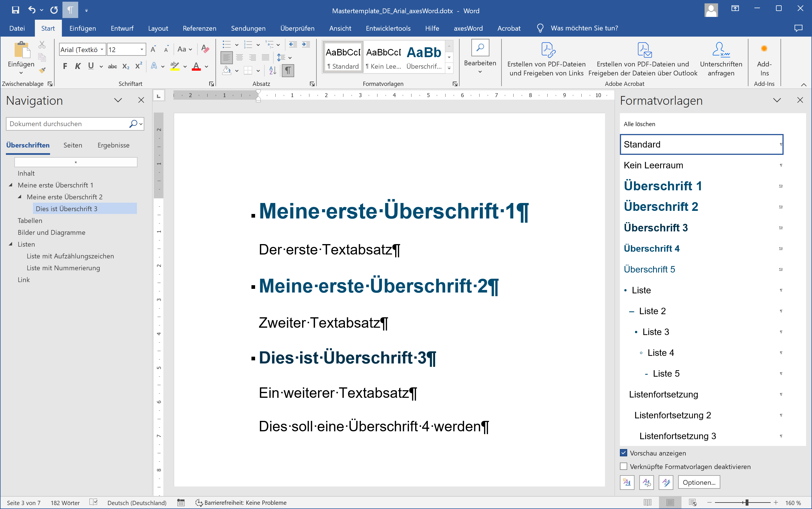This screenshot has width=812, height=509.
Task: Click the Save icon in title bar
Action: point(15,10)
